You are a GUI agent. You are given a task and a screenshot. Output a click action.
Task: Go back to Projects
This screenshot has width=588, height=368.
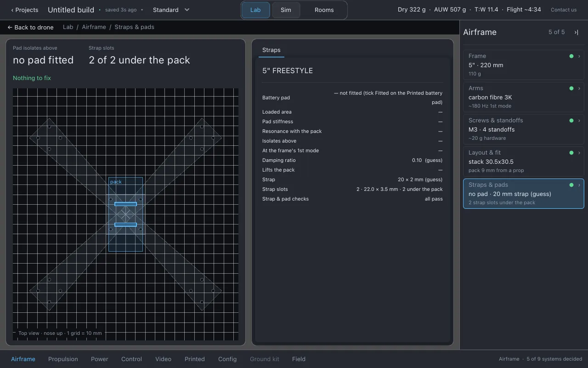(x=25, y=10)
